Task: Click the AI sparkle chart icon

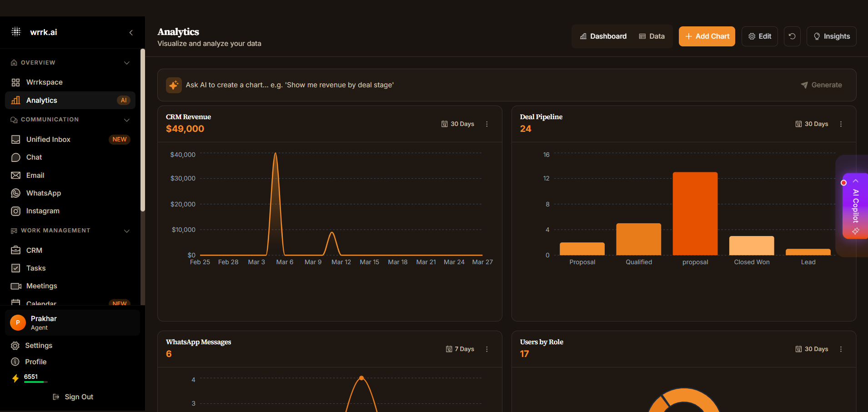Action: 174,85
